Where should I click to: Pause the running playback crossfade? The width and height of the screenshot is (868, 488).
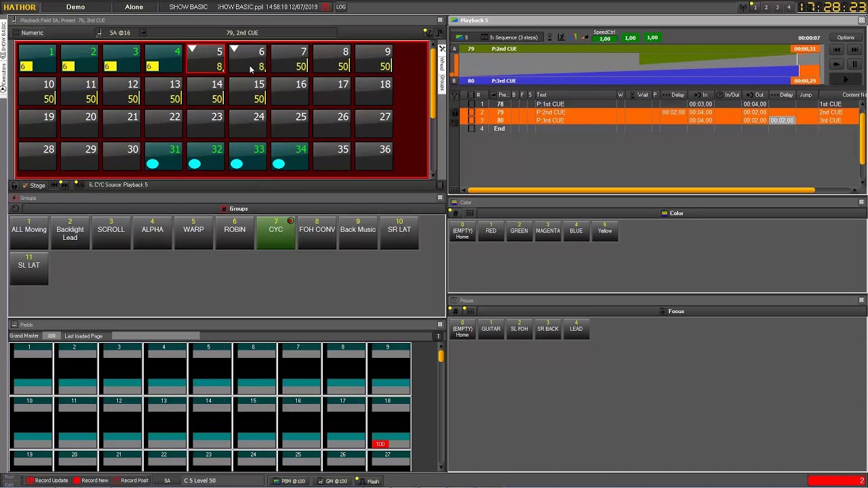pos(854,64)
